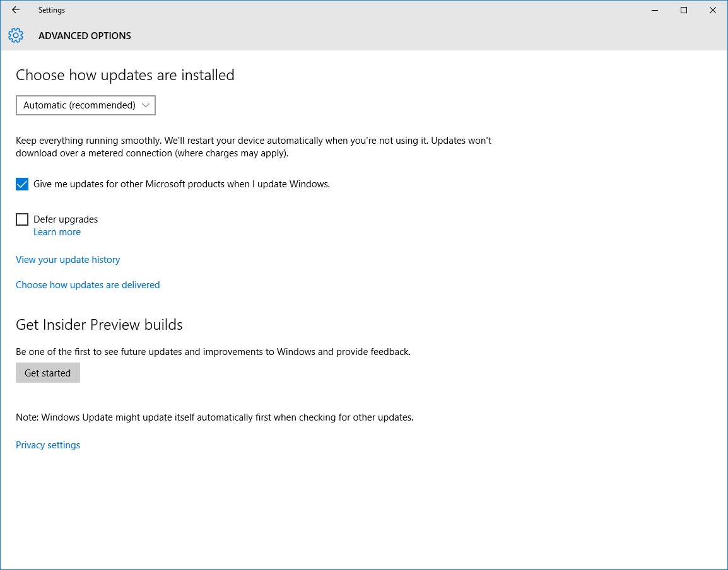Expand the Automatic (recommended) combo box chevron
This screenshot has width=728, height=570.
146,105
